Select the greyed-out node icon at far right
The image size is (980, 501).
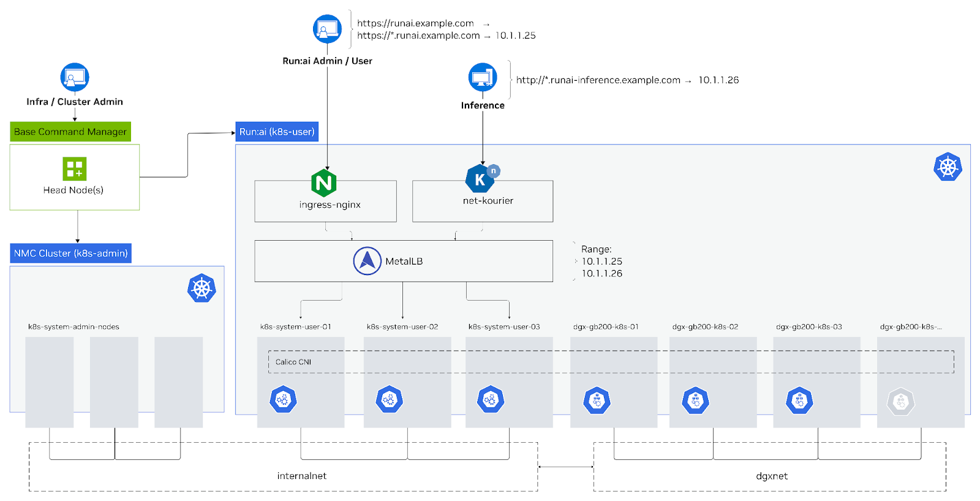(900, 402)
